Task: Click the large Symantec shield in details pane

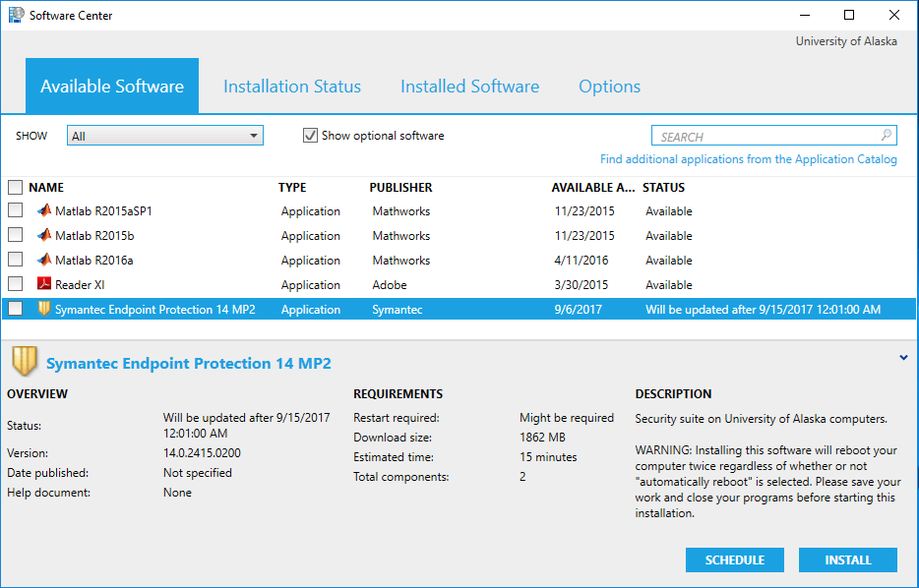Action: tap(24, 363)
